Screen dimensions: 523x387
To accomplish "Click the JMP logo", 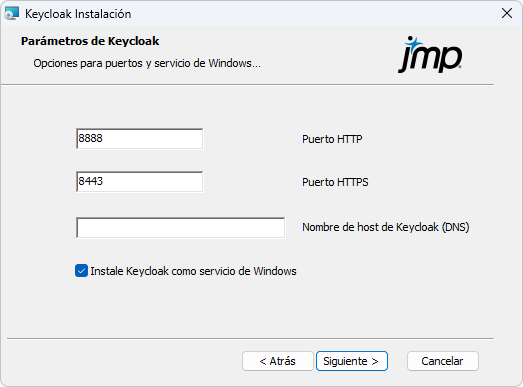I will tap(430, 55).
